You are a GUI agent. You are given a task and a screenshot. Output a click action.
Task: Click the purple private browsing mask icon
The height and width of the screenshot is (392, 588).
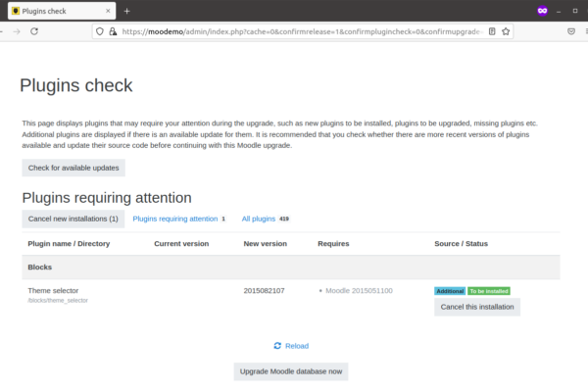[x=542, y=11]
